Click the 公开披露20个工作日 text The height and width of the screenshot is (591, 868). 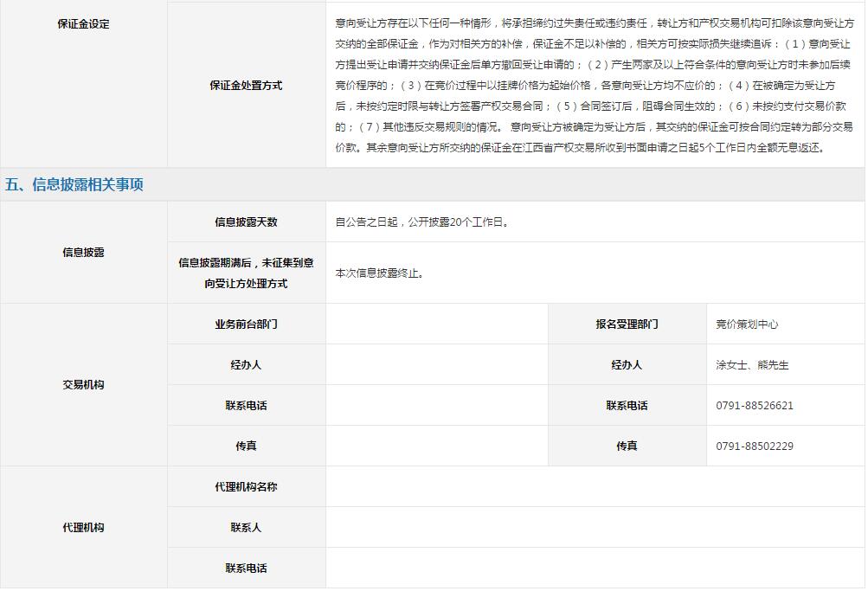click(423, 222)
